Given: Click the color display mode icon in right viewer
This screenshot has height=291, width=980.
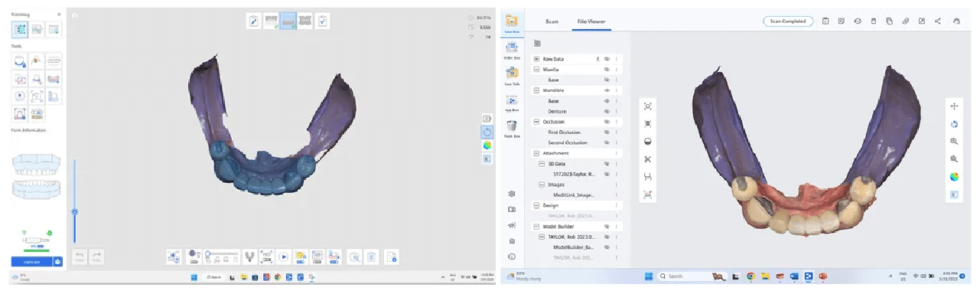Looking at the screenshot, I should (x=954, y=177).
